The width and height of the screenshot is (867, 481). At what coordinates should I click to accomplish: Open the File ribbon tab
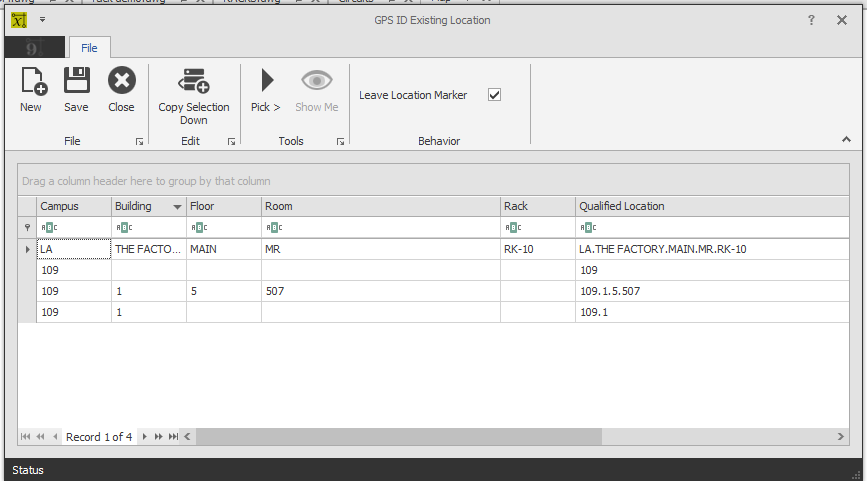89,48
